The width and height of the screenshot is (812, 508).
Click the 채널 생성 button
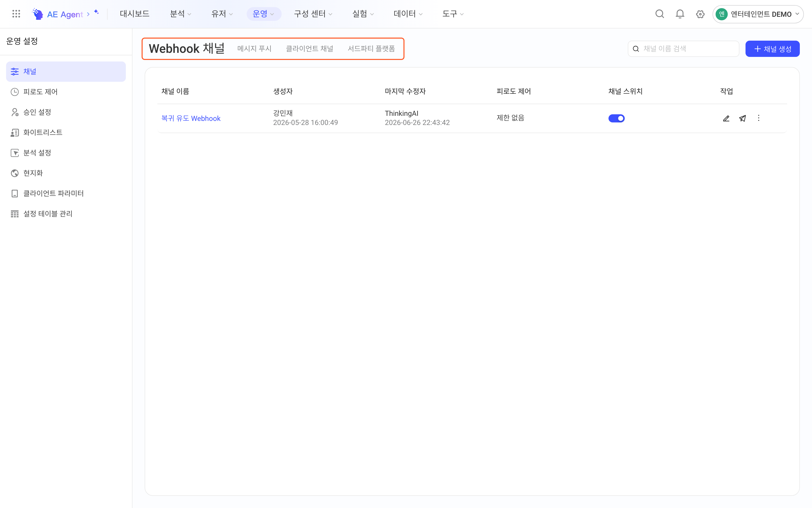[772, 49]
